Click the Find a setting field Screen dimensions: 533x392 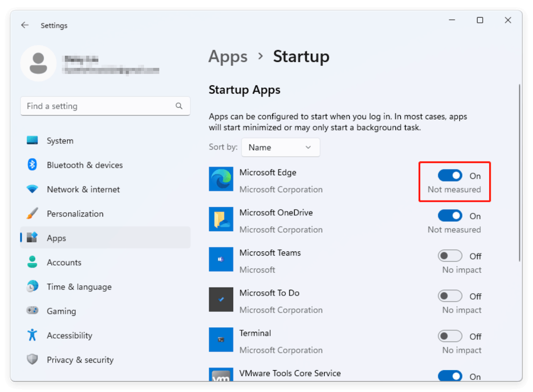coord(106,106)
